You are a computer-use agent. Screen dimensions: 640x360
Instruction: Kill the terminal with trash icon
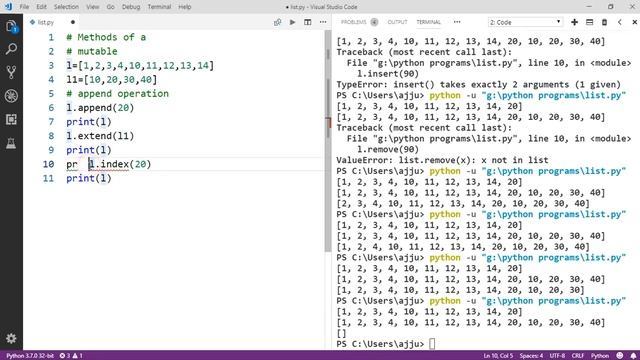604,22
